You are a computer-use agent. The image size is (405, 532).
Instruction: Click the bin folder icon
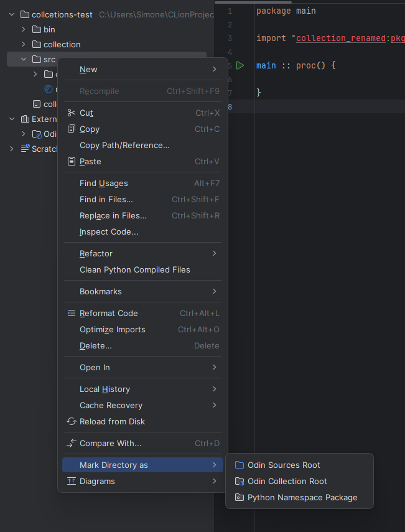pyautogui.click(x=37, y=29)
